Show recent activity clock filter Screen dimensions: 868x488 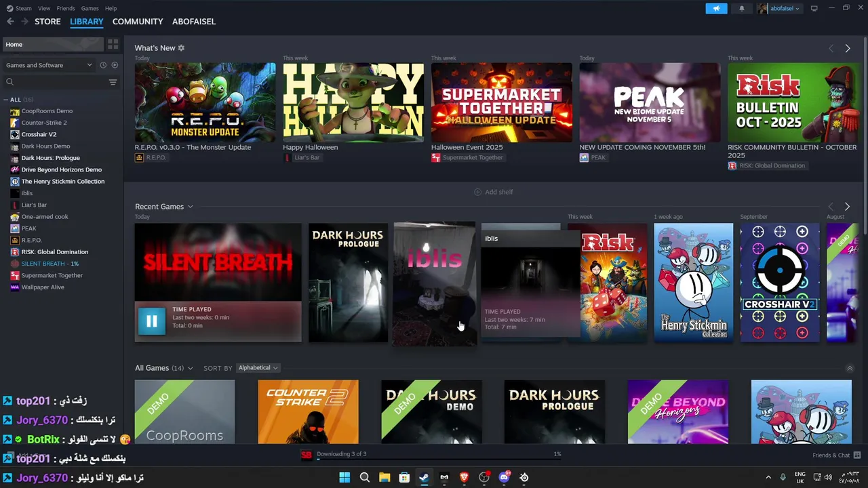pos(103,65)
